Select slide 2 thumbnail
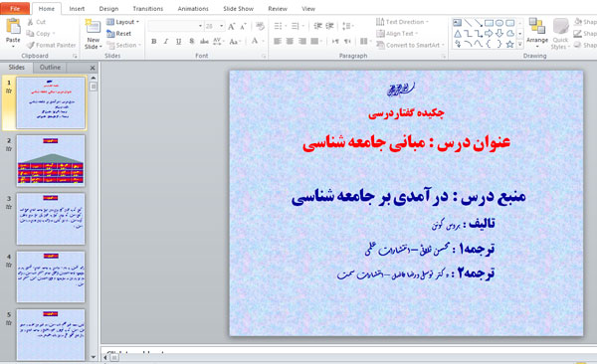Image resolution: width=597 pixels, height=364 pixels. (x=51, y=160)
